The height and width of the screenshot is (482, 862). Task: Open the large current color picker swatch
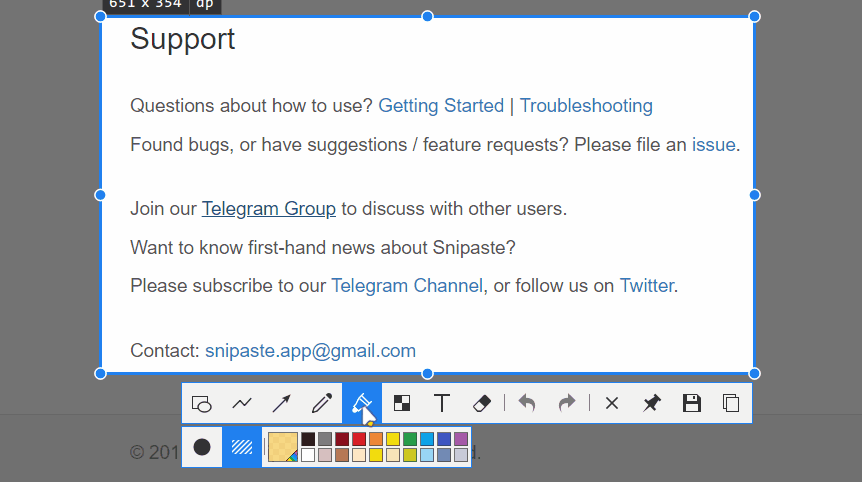283,447
